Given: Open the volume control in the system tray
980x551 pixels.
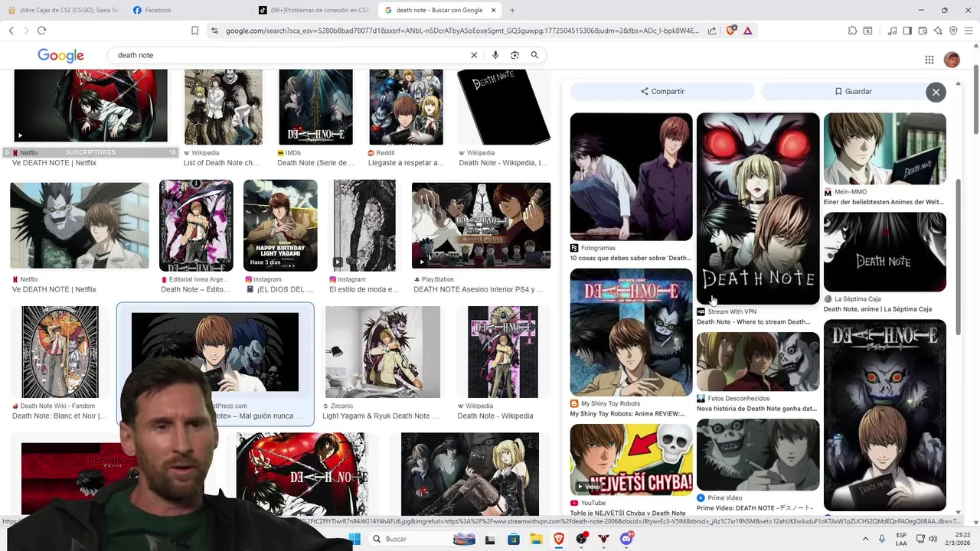Looking at the screenshot, I should 933,539.
